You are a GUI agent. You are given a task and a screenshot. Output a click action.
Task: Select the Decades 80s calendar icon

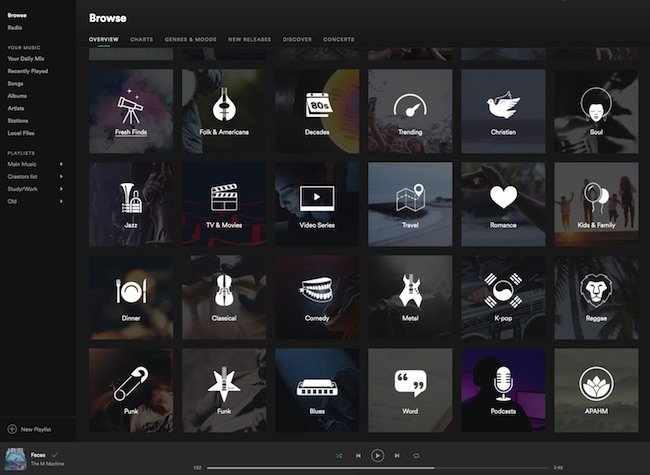317,106
